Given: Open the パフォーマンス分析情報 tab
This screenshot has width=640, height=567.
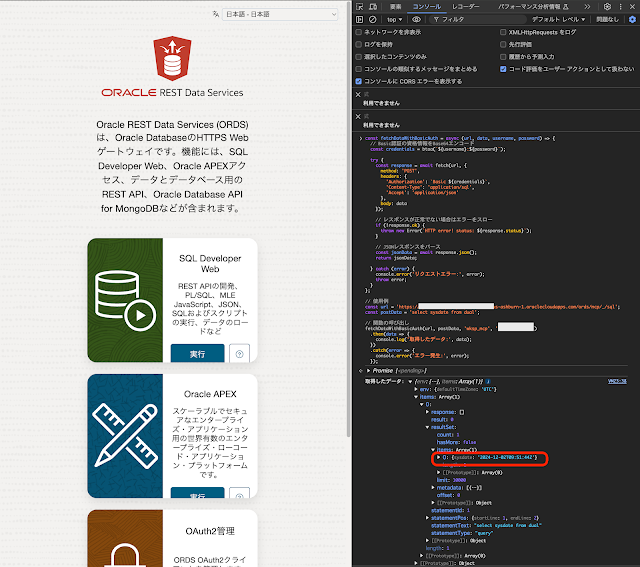Looking at the screenshot, I should tap(533, 7).
